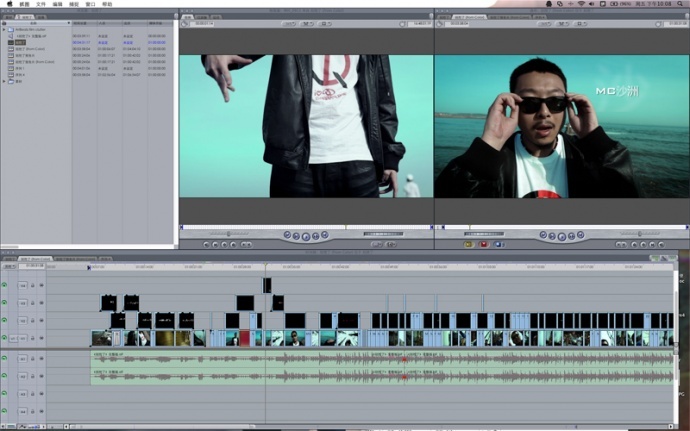Screen dimensions: 690x431
Task: Open the 文件 menu
Action: click(x=40, y=4)
